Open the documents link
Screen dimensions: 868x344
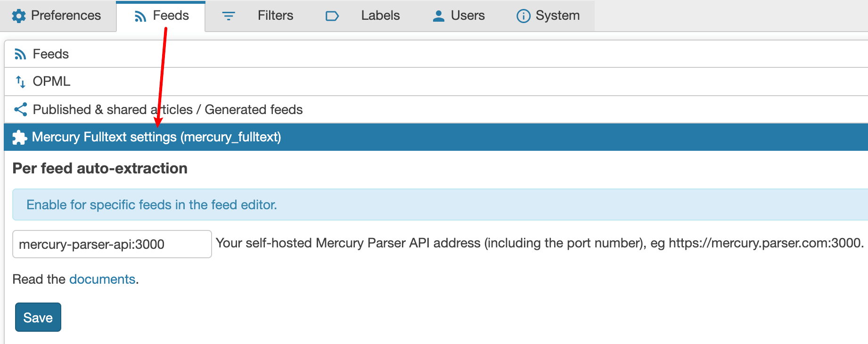point(102,279)
